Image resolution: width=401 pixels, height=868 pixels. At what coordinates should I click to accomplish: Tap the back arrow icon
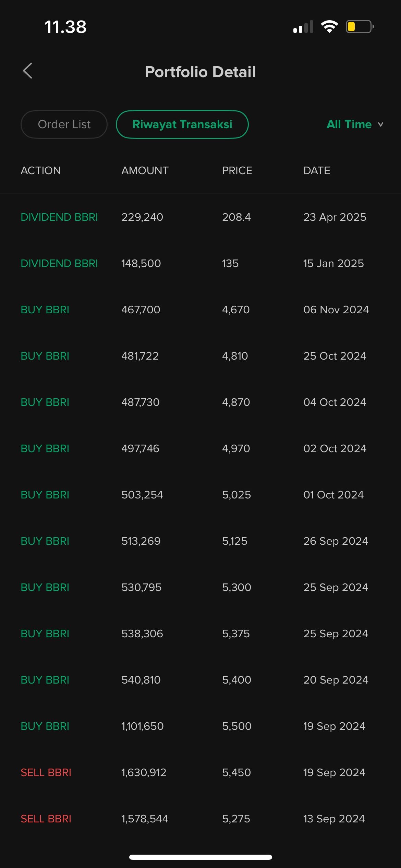point(28,71)
